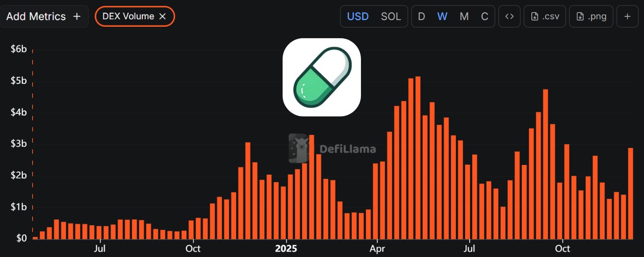Remove the DEX Volume metric chip

point(162,17)
